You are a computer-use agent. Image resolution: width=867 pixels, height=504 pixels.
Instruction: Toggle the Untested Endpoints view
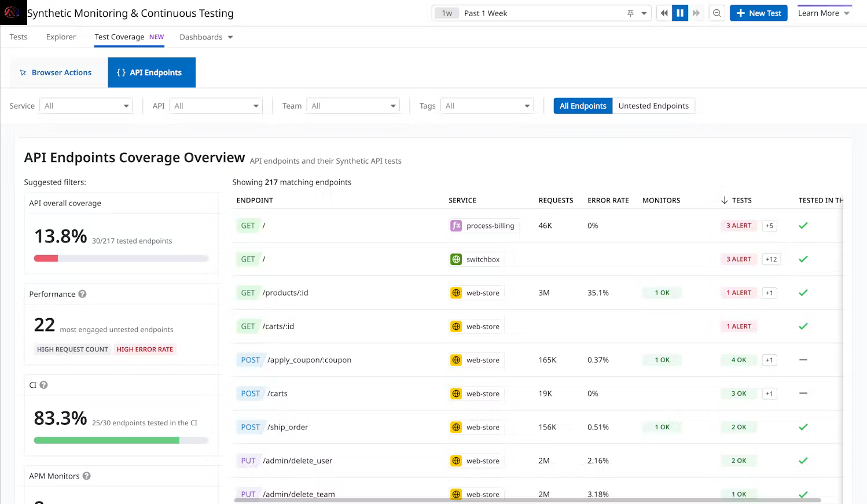(x=653, y=106)
